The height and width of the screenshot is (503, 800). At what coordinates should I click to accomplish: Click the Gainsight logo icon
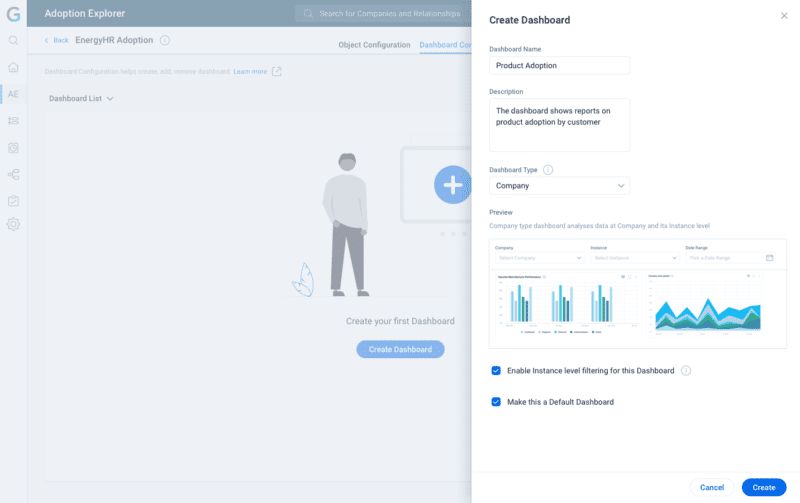pos(13,14)
